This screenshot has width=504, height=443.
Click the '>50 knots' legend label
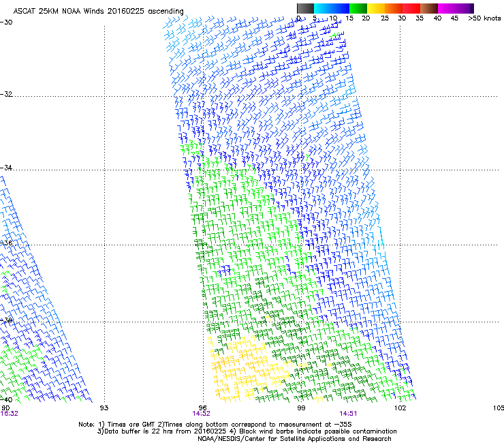tap(484, 18)
